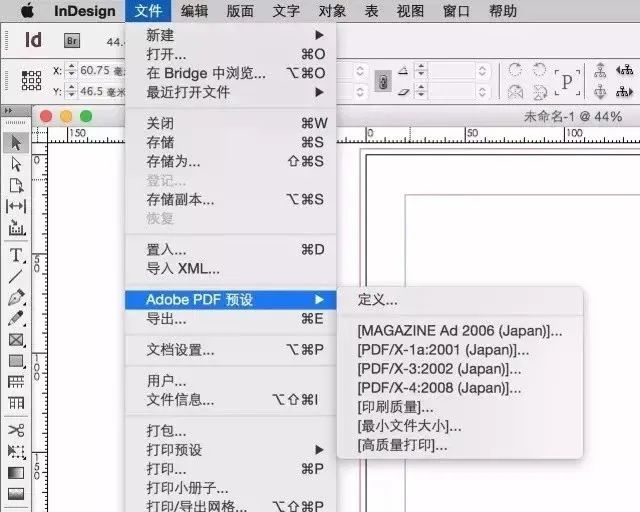Select the Type tool
Viewport: 640px width, 512px height.
pyautogui.click(x=16, y=256)
